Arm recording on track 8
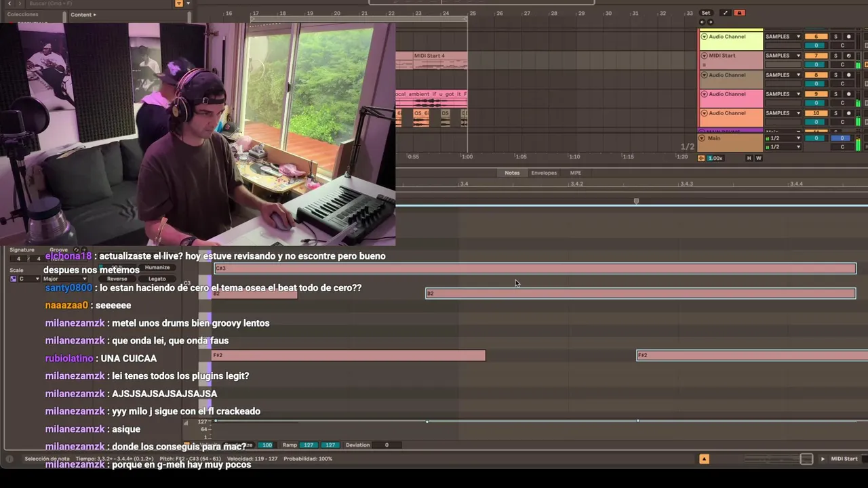Viewport: 868px width, 488px height. (x=848, y=75)
